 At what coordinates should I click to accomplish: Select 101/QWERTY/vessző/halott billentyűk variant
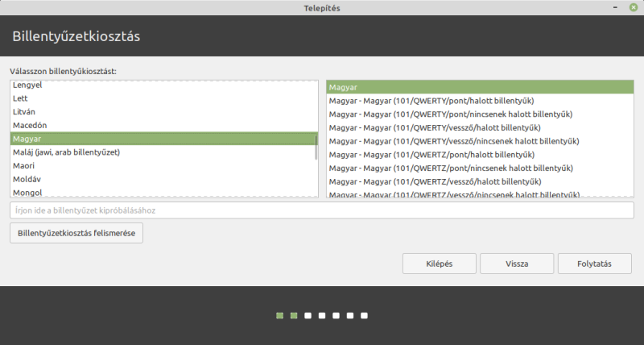480,128
